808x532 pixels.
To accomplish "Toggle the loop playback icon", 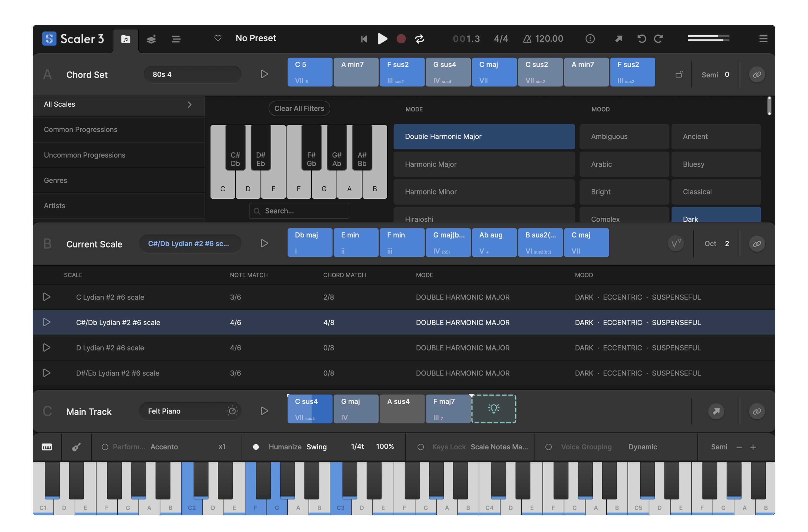I will tap(420, 39).
